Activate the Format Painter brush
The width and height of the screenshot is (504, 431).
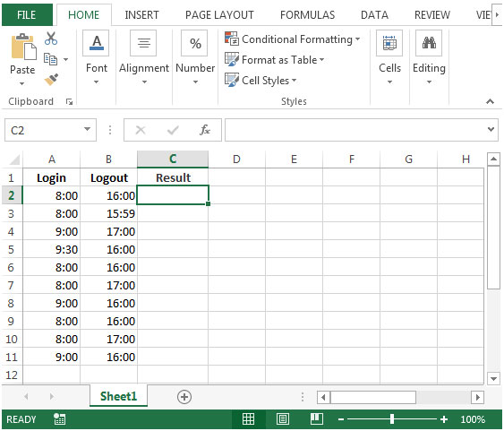[x=51, y=79]
